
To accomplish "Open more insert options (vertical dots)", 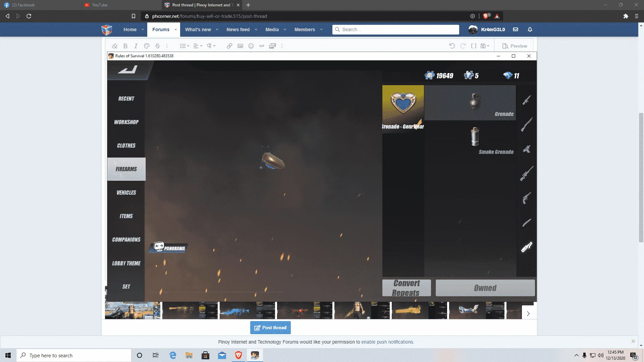I will click(x=282, y=46).
